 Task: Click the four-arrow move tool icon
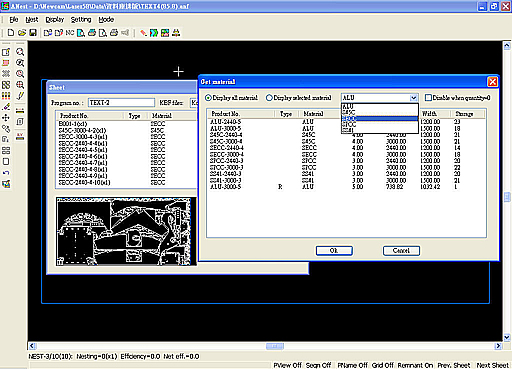coord(6,118)
